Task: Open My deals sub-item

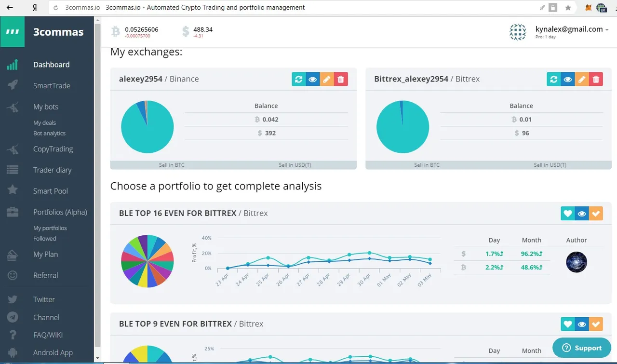Action: pyautogui.click(x=44, y=123)
